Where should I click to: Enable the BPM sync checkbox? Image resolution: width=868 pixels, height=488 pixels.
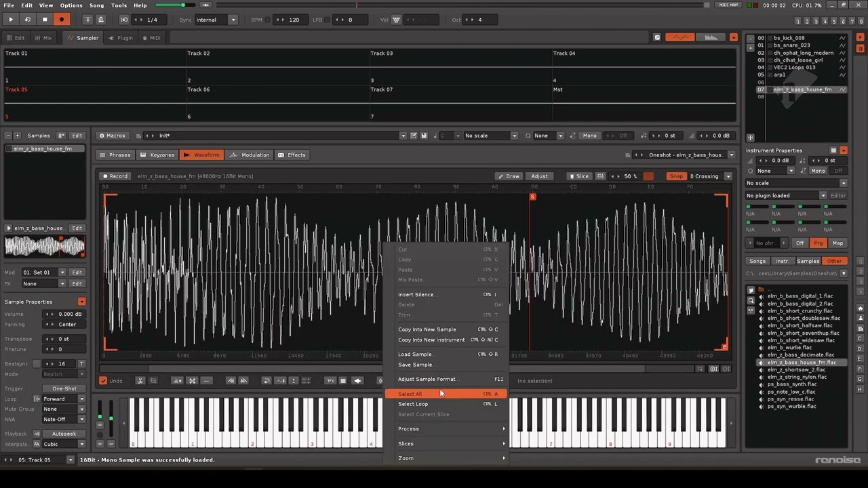[x=267, y=20]
